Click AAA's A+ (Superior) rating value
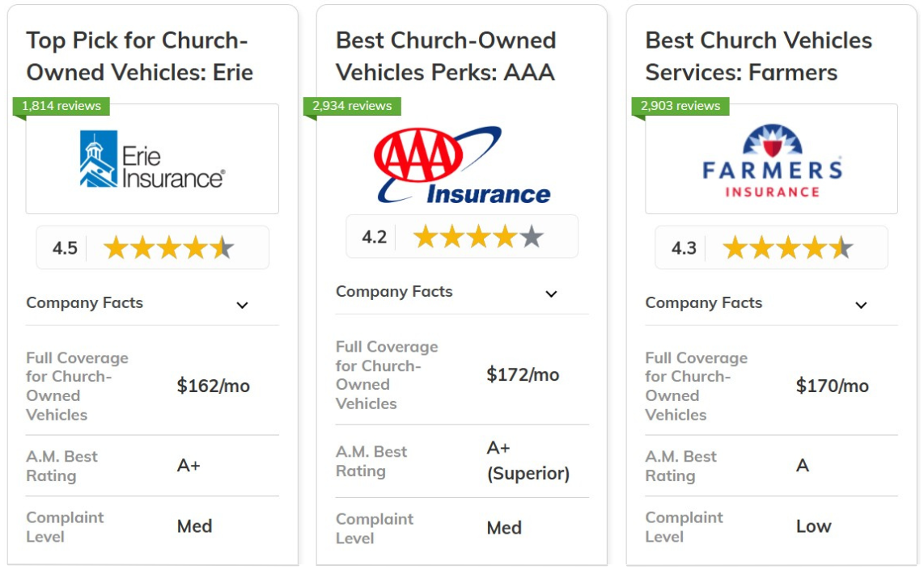 pos(528,461)
